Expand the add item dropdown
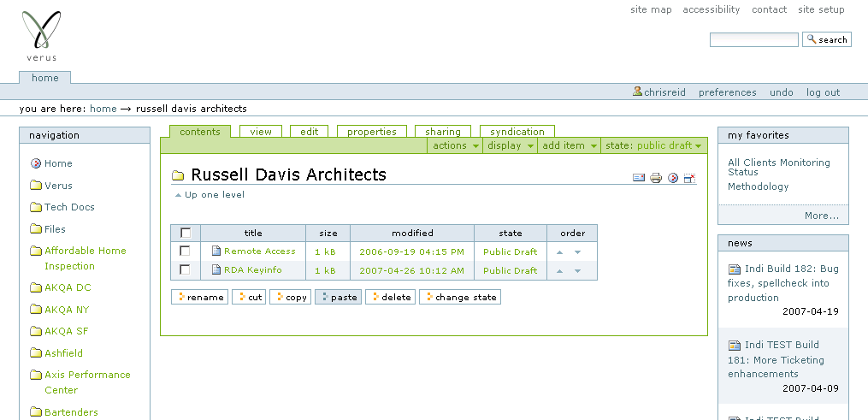This screenshot has height=420, width=868. point(568,145)
